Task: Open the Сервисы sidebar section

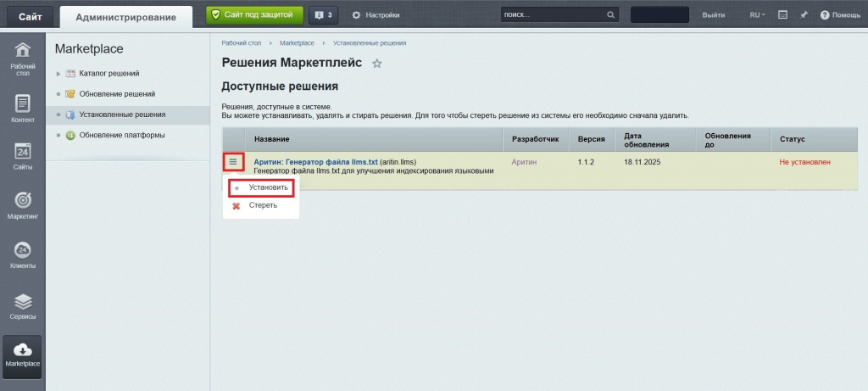Action: 23,306
